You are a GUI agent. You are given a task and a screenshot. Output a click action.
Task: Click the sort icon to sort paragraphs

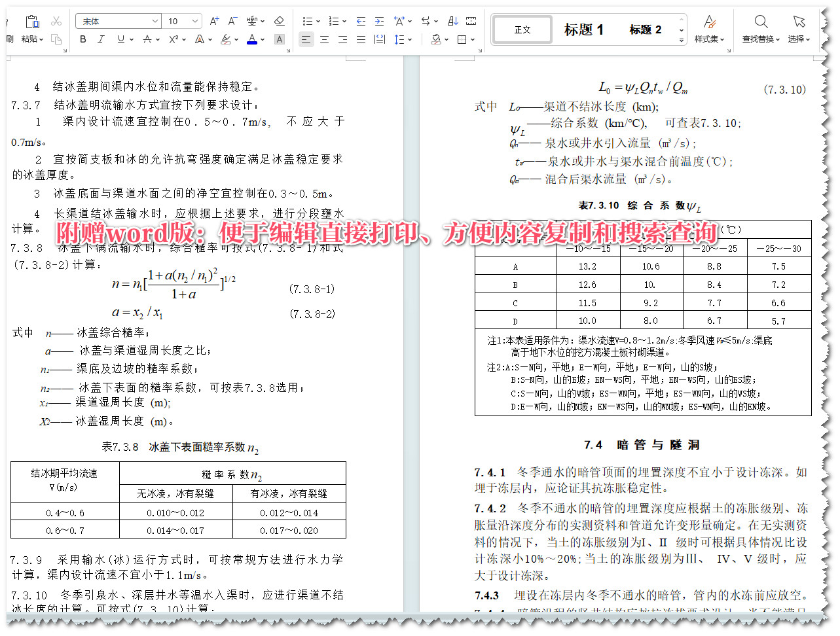click(452, 21)
